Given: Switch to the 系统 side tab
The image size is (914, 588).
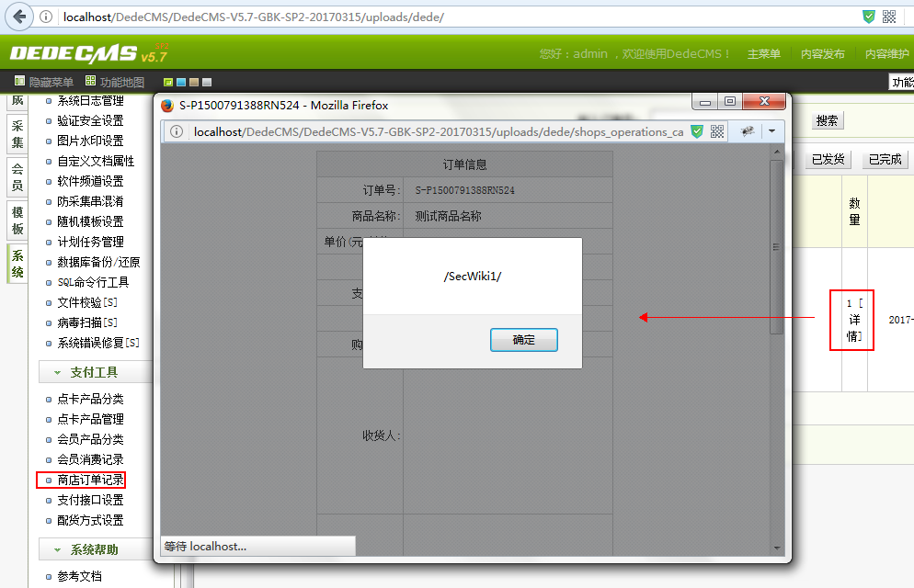Looking at the screenshot, I should point(17,264).
